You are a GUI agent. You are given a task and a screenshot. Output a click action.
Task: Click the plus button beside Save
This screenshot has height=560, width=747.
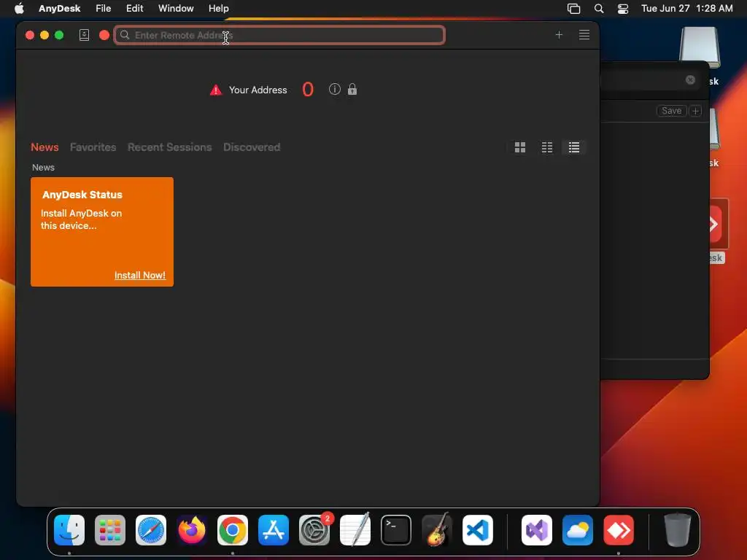695,111
